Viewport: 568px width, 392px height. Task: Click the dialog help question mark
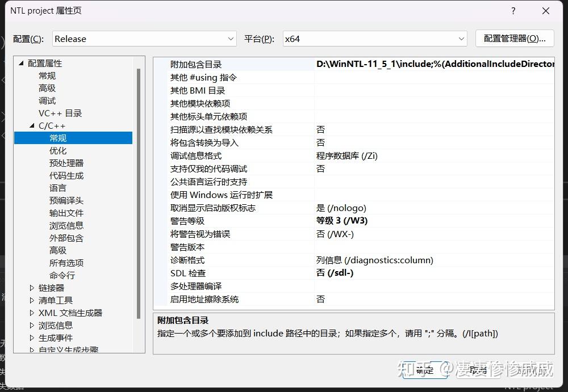513,10
